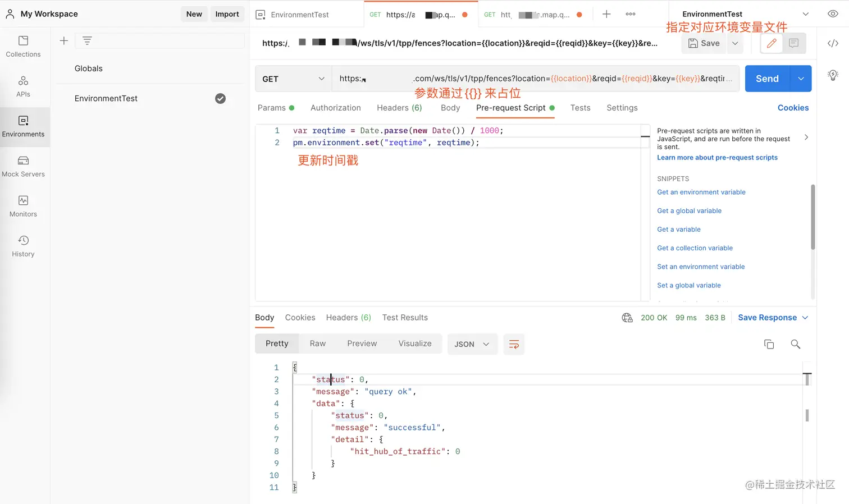Switch to the Tests tab
849x504 pixels.
[580, 108]
